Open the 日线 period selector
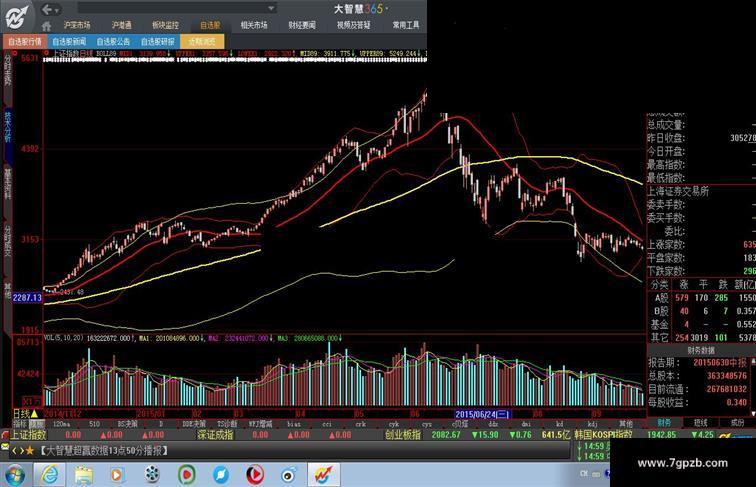The width and height of the screenshot is (756, 487). click(x=25, y=414)
